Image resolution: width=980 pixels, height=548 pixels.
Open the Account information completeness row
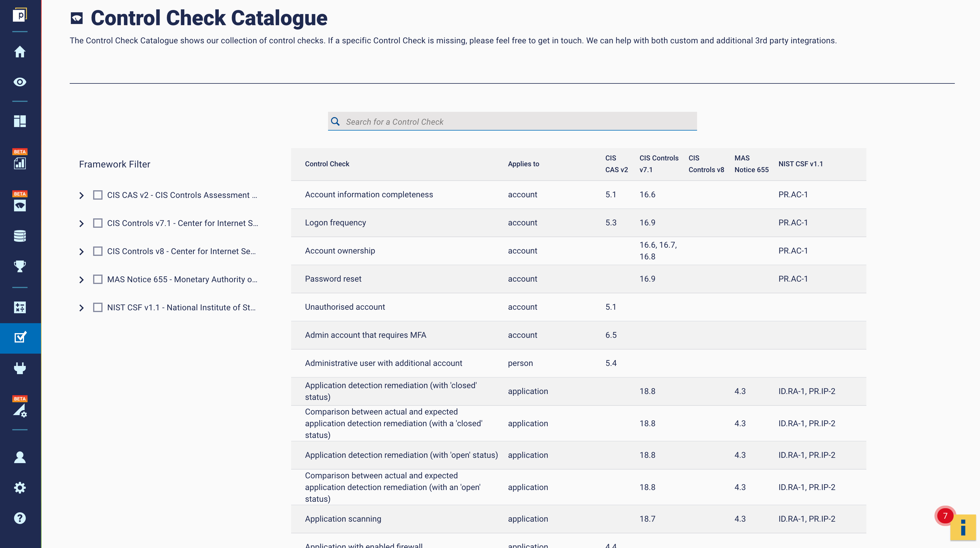coord(369,195)
